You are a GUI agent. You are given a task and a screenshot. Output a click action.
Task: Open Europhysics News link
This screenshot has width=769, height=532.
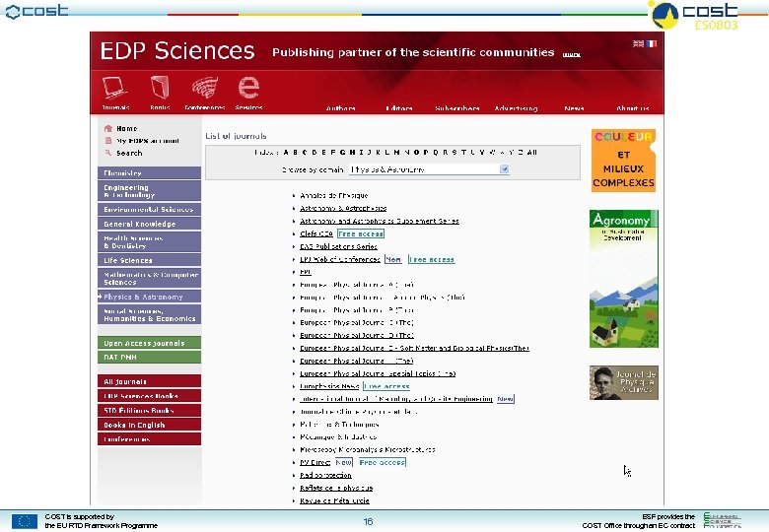pos(329,386)
